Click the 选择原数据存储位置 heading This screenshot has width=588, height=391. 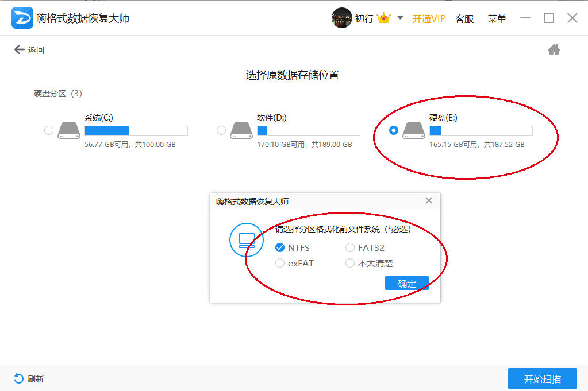click(x=293, y=75)
